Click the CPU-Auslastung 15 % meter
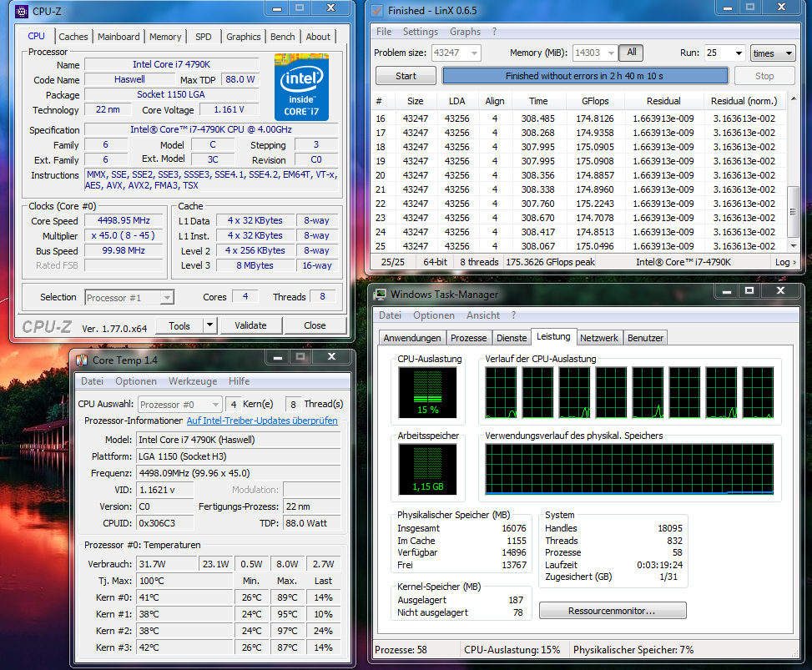 pyautogui.click(x=428, y=392)
